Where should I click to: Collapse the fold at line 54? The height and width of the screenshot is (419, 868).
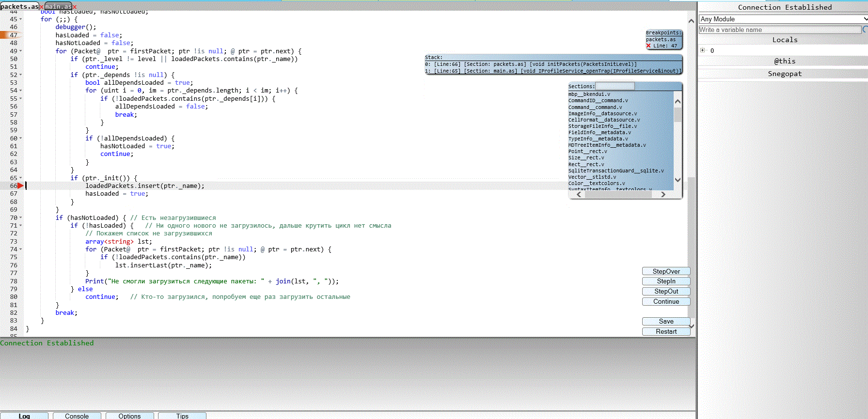point(20,91)
